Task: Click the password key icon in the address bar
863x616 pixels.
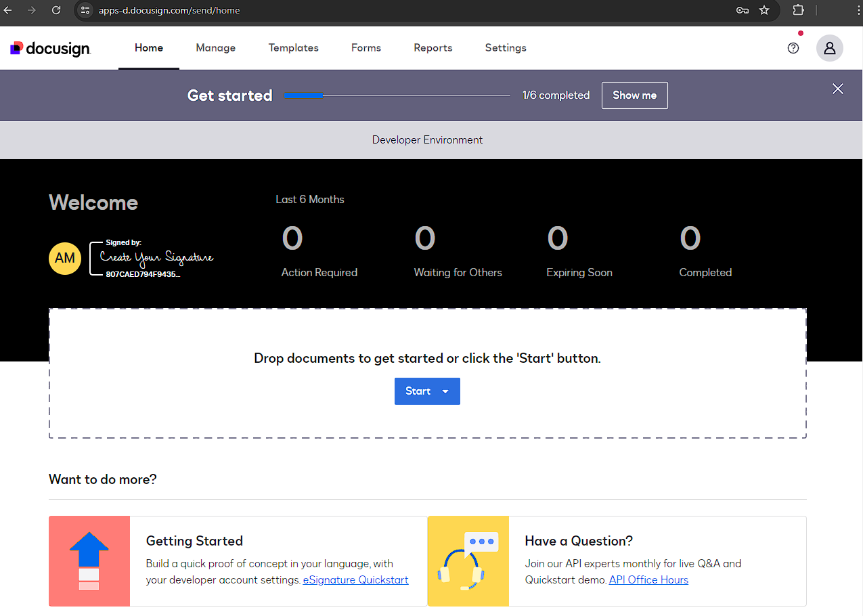Action: (743, 10)
